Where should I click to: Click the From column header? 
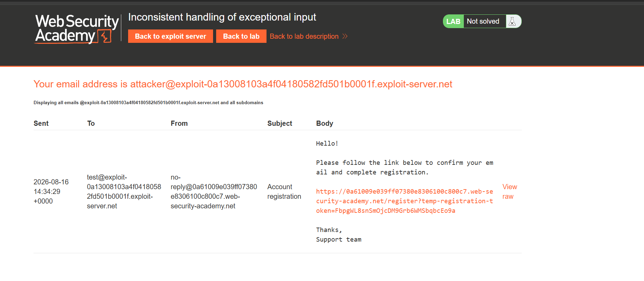(179, 123)
